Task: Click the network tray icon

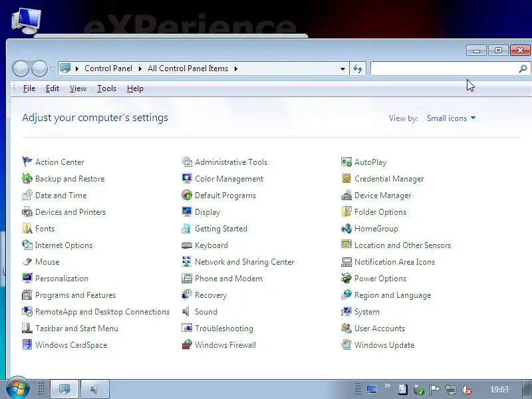Action: (x=451, y=390)
